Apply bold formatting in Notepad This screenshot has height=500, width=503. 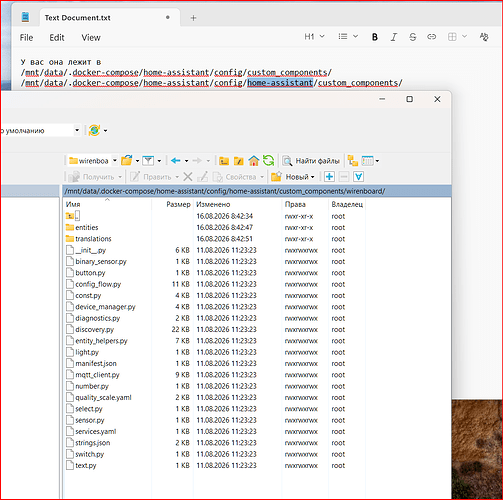click(375, 37)
